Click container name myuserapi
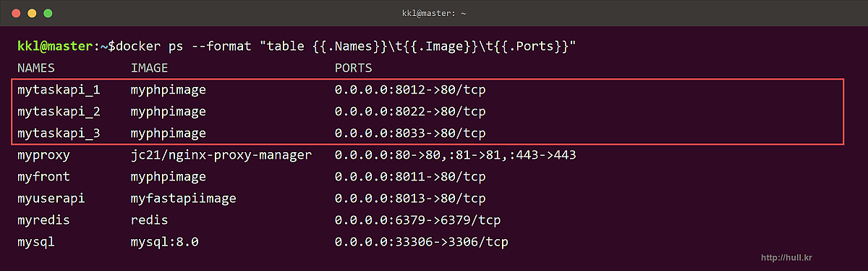 point(51,199)
